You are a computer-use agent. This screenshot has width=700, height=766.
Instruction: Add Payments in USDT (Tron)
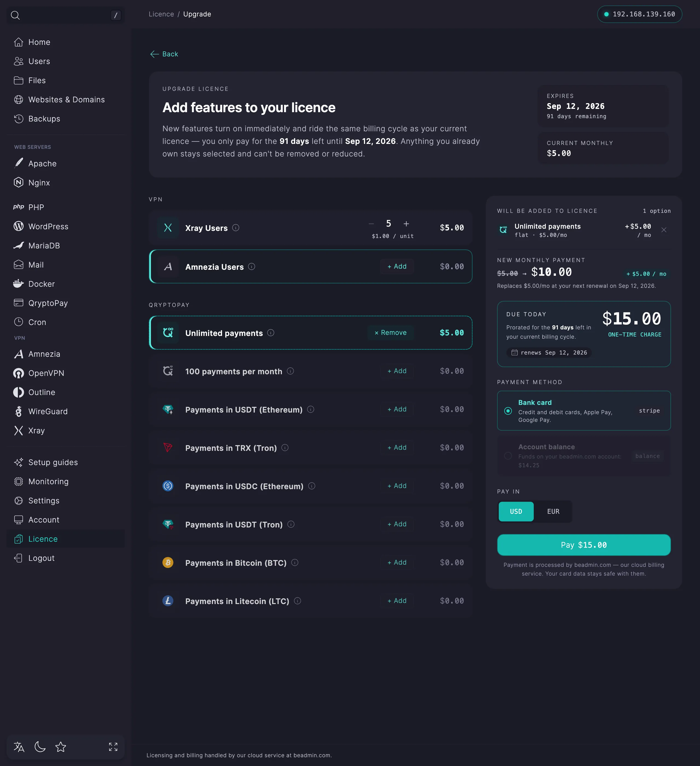point(397,524)
